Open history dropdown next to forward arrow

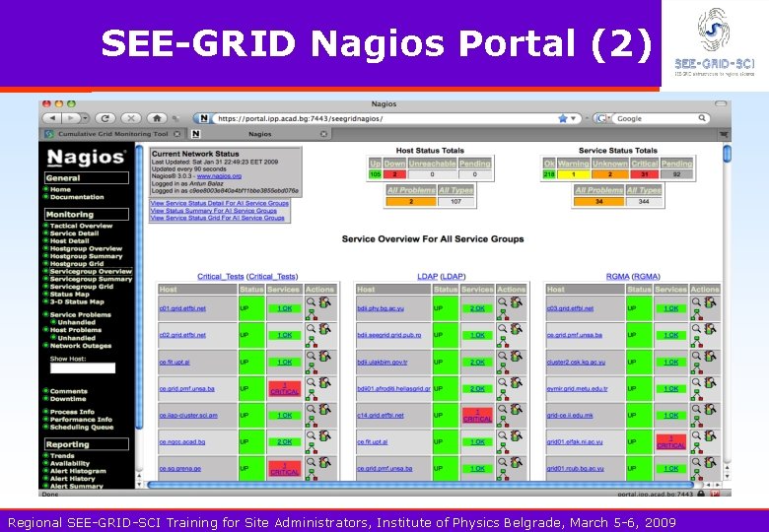[85, 118]
